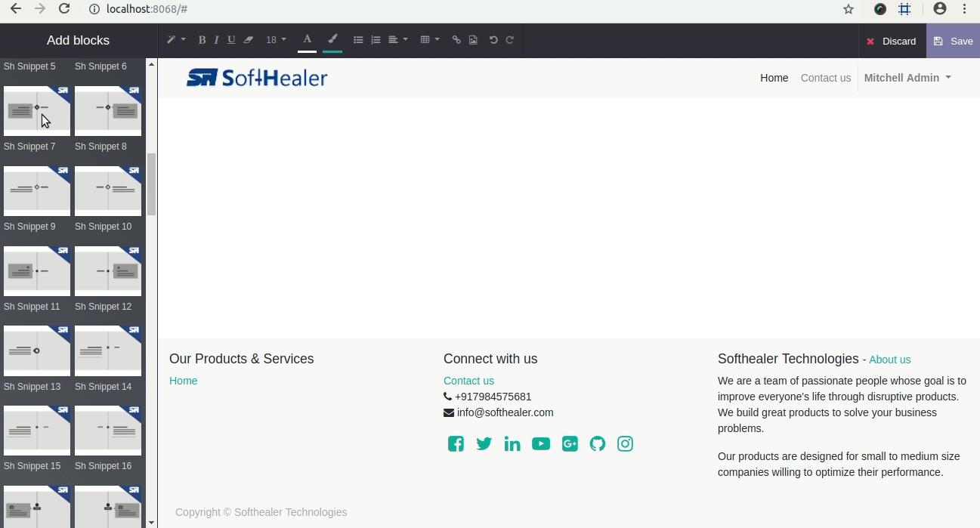Click the Facebook social icon
Screen dimensions: 980x528
(456, 443)
